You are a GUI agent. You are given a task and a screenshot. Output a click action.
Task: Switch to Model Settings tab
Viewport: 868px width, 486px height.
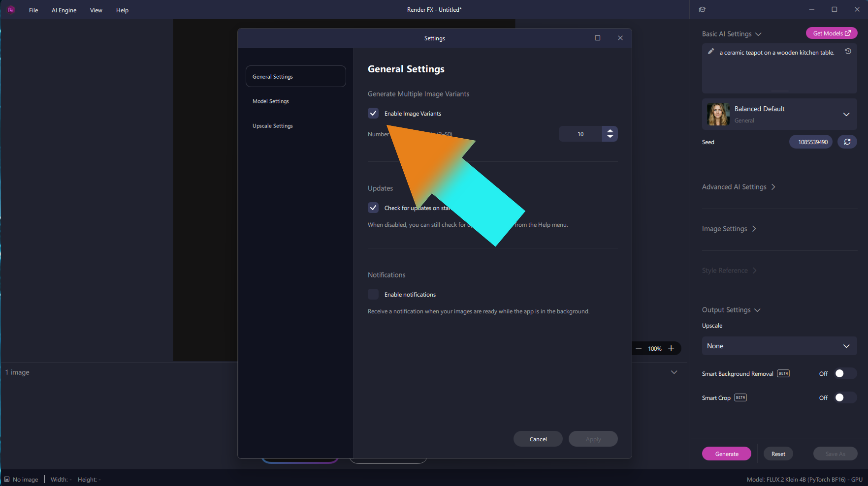[x=295, y=101]
